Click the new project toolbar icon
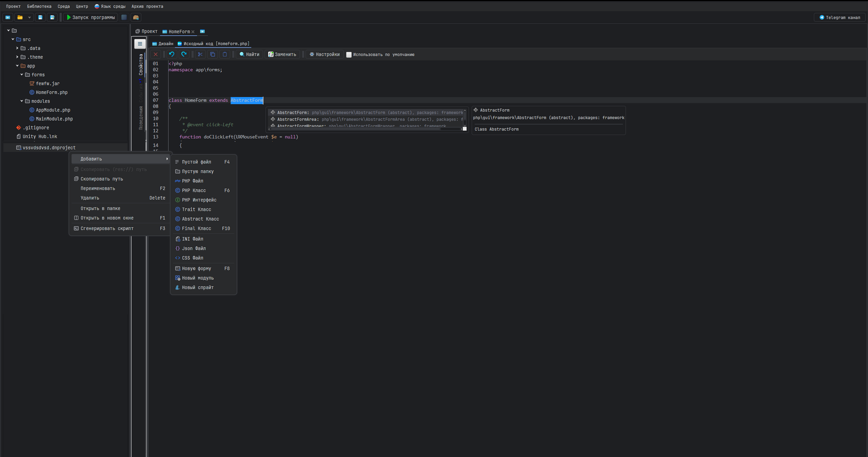Viewport: 868px width, 457px height. (x=8, y=17)
